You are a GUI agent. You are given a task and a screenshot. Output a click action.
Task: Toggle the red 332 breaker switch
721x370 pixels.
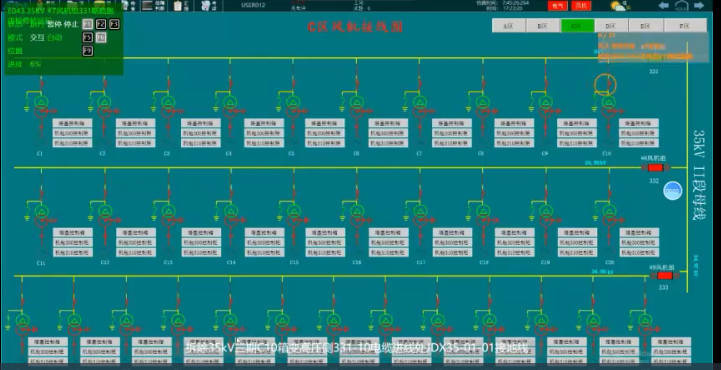pos(655,168)
